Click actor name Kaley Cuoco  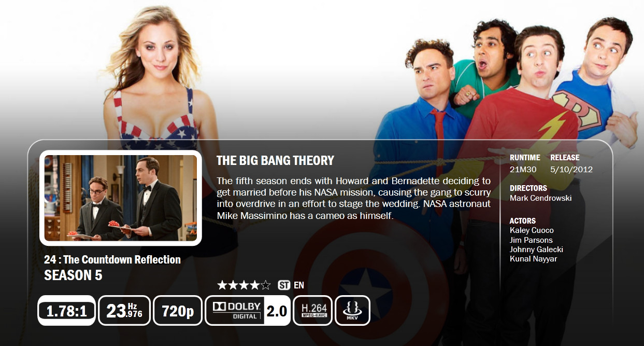click(x=532, y=230)
